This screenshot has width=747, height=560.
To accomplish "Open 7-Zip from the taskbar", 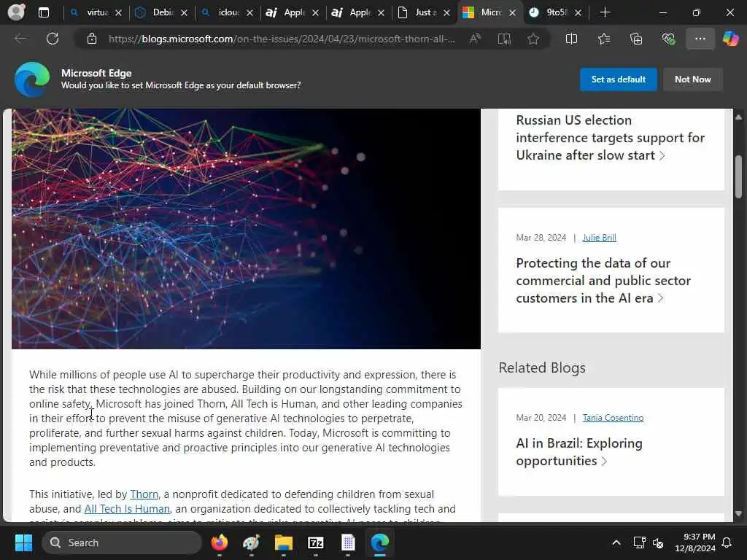I will pos(315,542).
